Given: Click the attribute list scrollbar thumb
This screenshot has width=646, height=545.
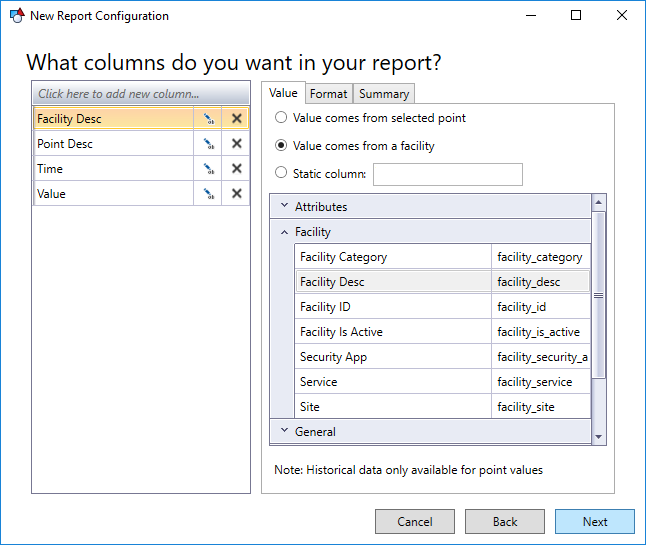Looking at the screenshot, I should pos(599,295).
